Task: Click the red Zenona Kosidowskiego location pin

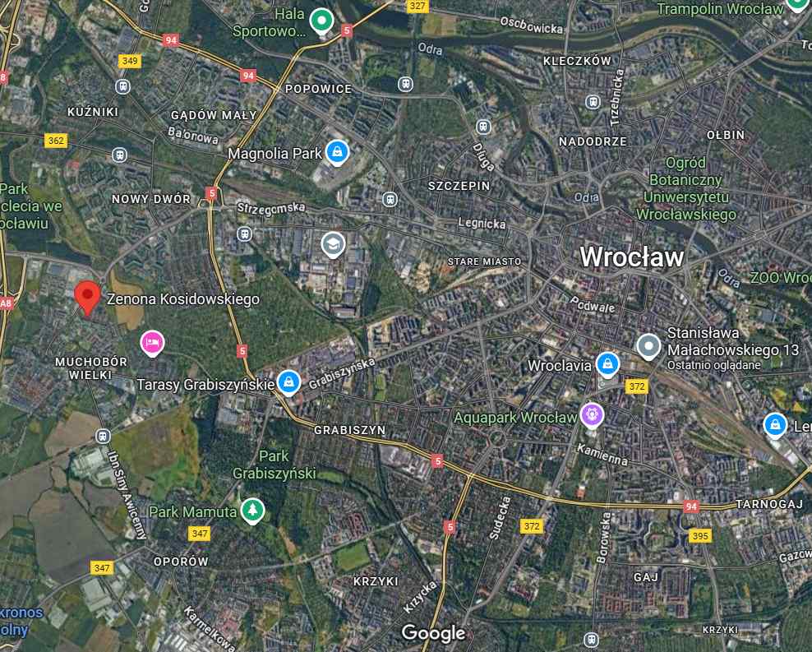Action: 87,298
